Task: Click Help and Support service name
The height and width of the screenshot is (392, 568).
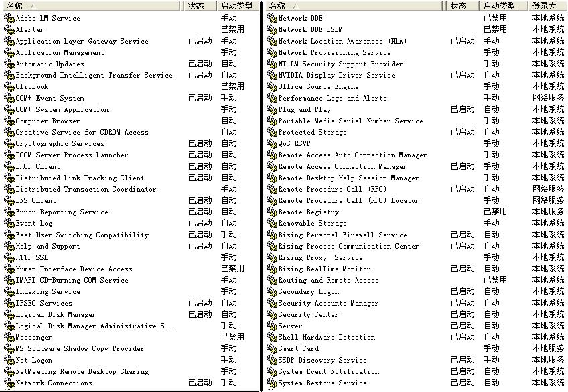Action: pyautogui.click(x=48, y=246)
